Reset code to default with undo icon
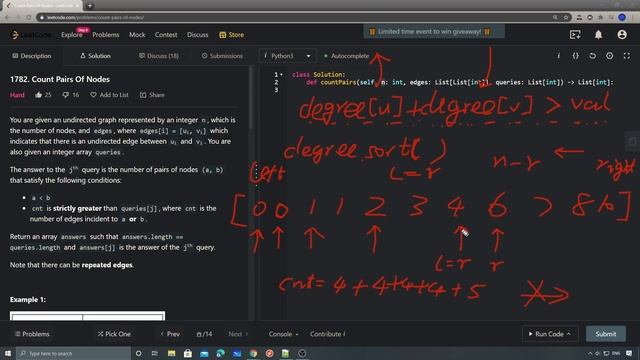This screenshot has width=640, height=360. 592,56
